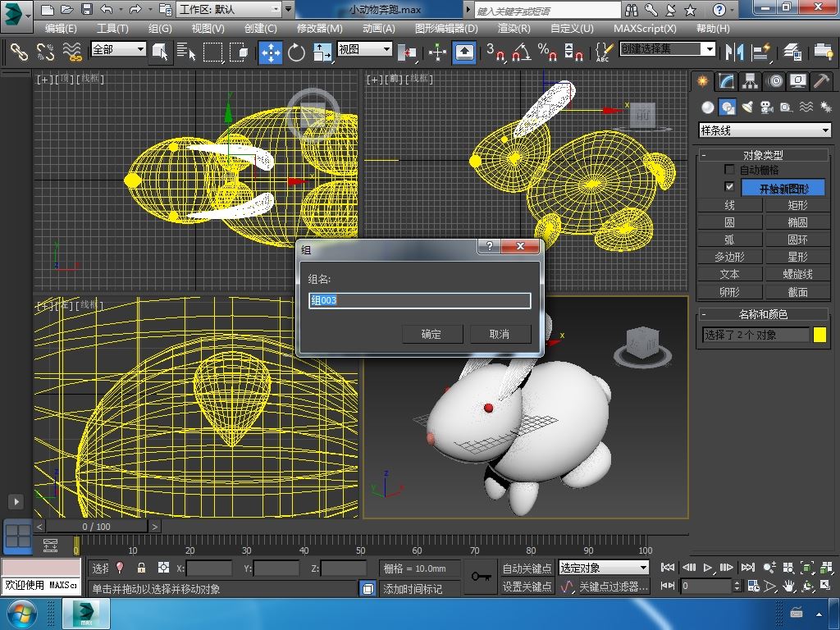Activate the Select and Move tool
The height and width of the screenshot is (630, 840).
coord(271,52)
